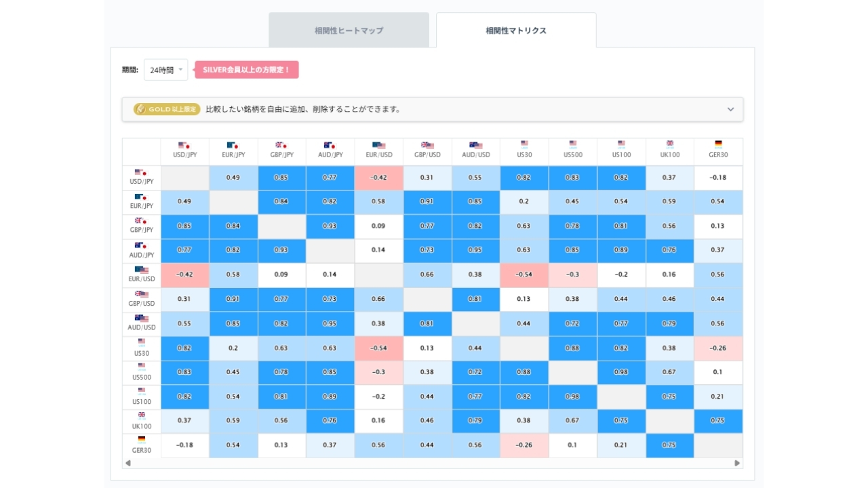868x488 pixels.
Task: Click the -0.18 cell in GER30 row
Action: pyautogui.click(x=184, y=445)
